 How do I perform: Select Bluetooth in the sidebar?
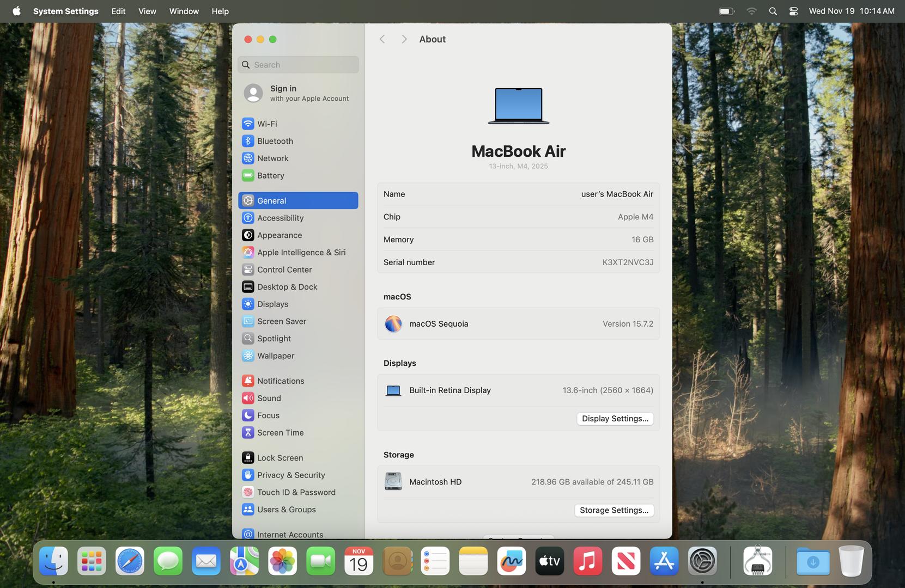[275, 141]
